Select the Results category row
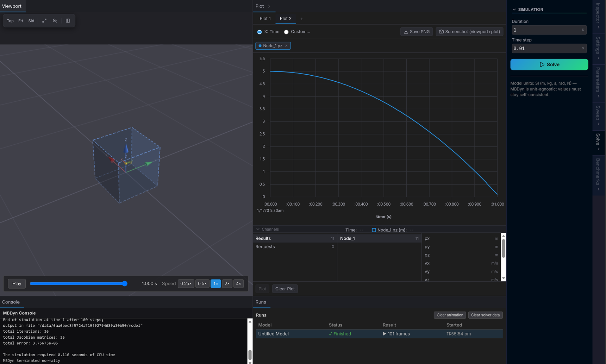606x364 pixels. pyautogui.click(x=295, y=238)
